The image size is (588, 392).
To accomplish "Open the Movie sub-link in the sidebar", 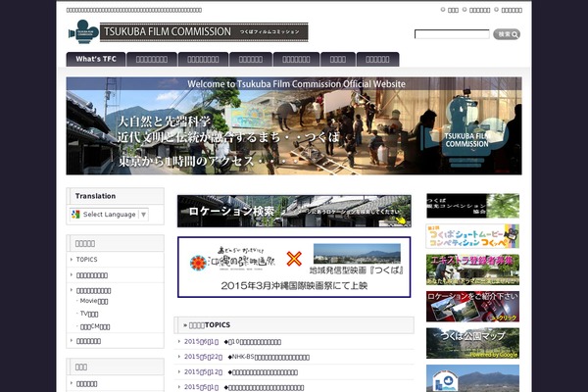I will pyautogui.click(x=94, y=301).
